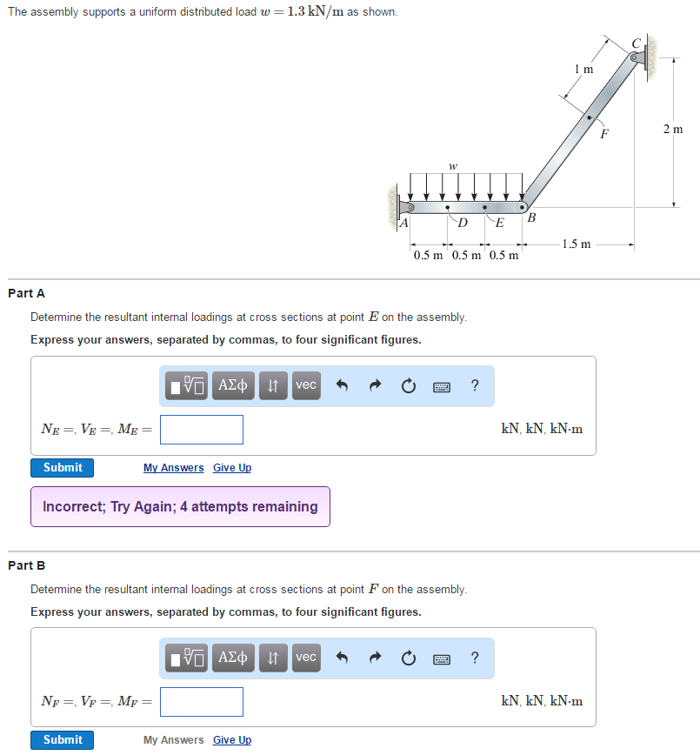Click the help question mark in Part B toolbar

coord(475,658)
